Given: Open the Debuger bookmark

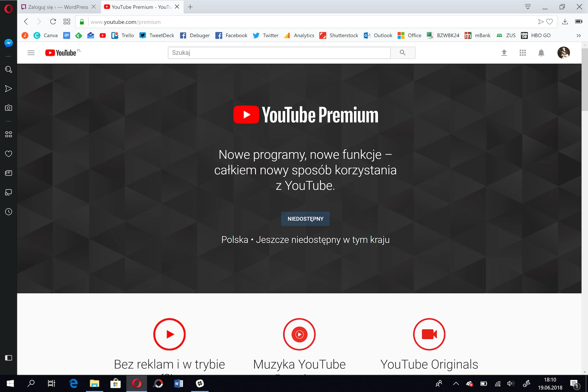Looking at the screenshot, I should 195,35.
